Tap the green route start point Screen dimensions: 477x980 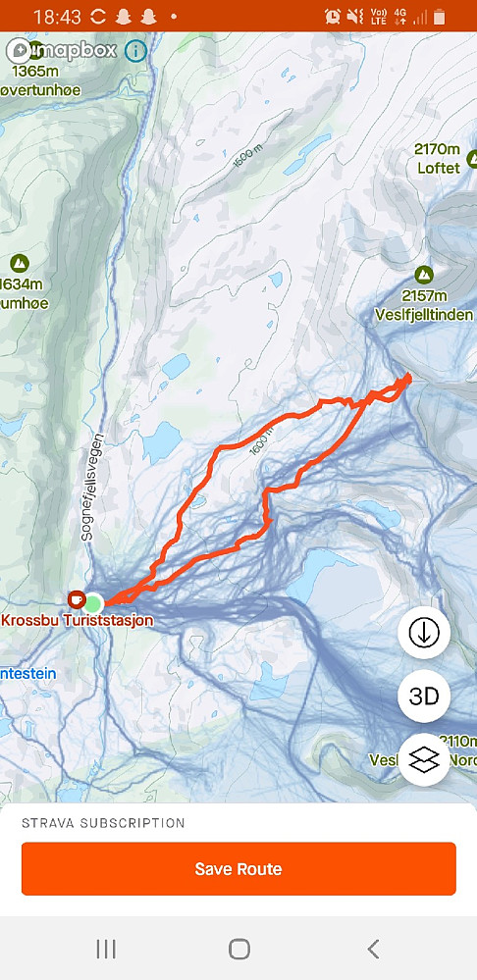pyautogui.click(x=93, y=603)
